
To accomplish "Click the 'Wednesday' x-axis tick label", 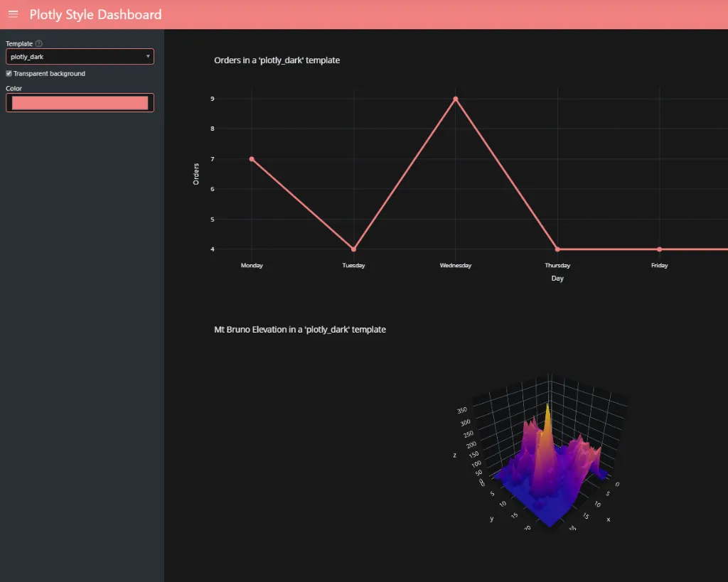I will [x=456, y=266].
